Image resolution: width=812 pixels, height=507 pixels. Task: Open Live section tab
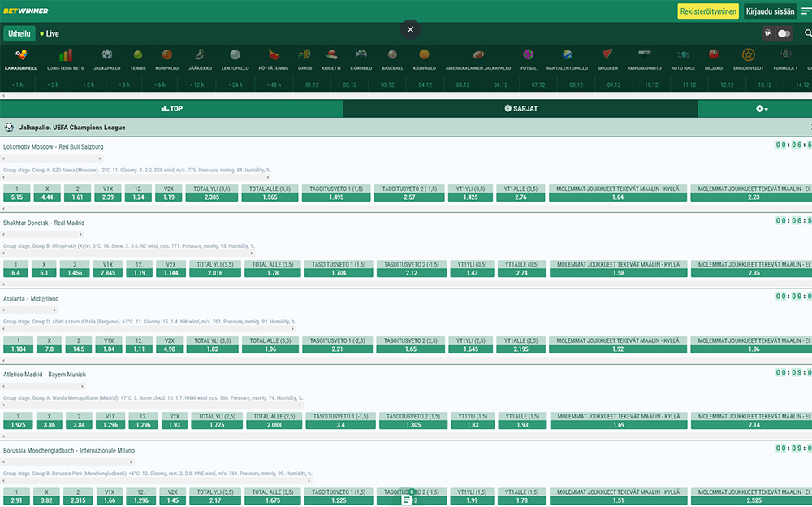[50, 33]
